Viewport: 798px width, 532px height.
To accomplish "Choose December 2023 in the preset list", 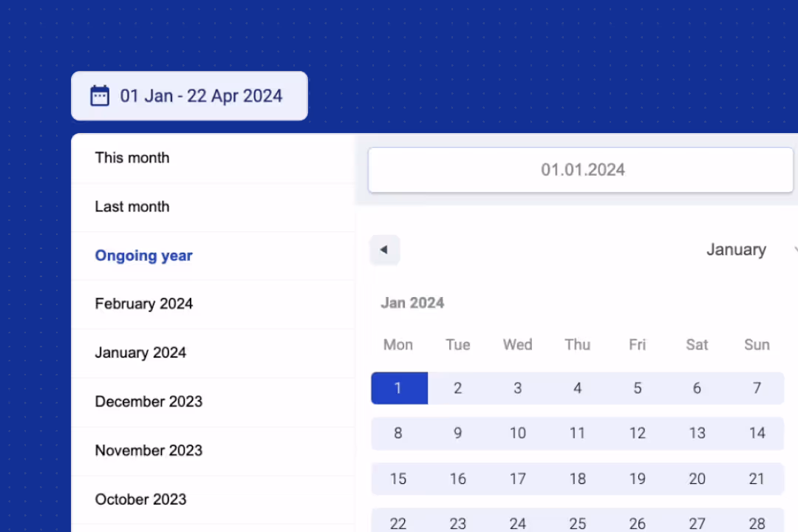I will point(149,401).
